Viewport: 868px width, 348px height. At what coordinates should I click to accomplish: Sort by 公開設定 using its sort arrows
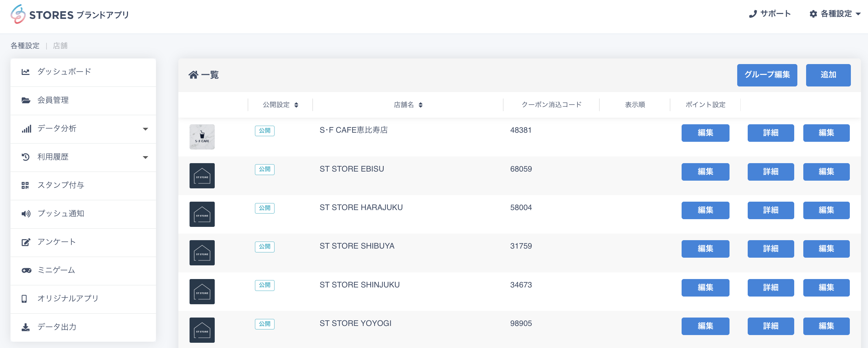[296, 105]
